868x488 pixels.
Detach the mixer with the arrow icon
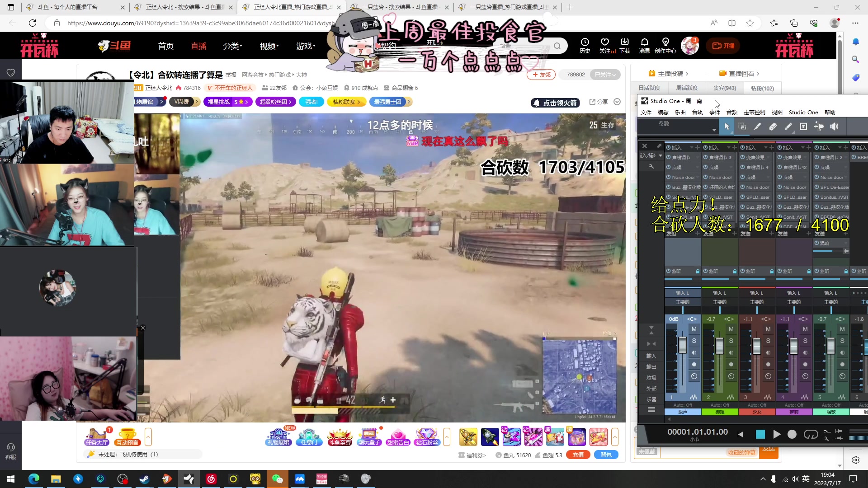point(659,145)
